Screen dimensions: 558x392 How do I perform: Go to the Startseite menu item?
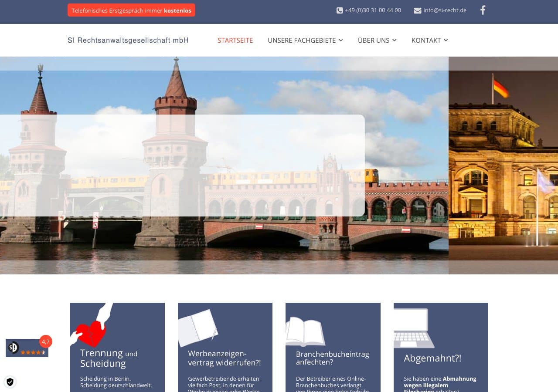(235, 40)
